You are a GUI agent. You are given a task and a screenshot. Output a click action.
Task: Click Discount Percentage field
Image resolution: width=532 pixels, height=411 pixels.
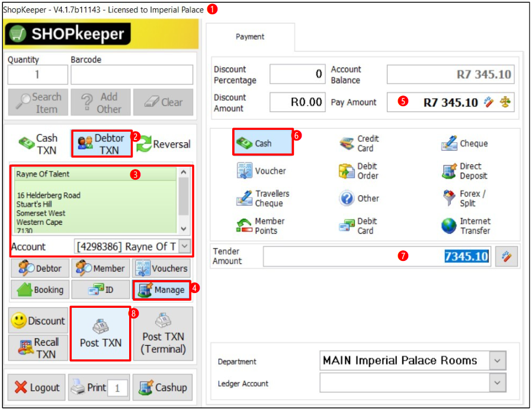(x=297, y=74)
